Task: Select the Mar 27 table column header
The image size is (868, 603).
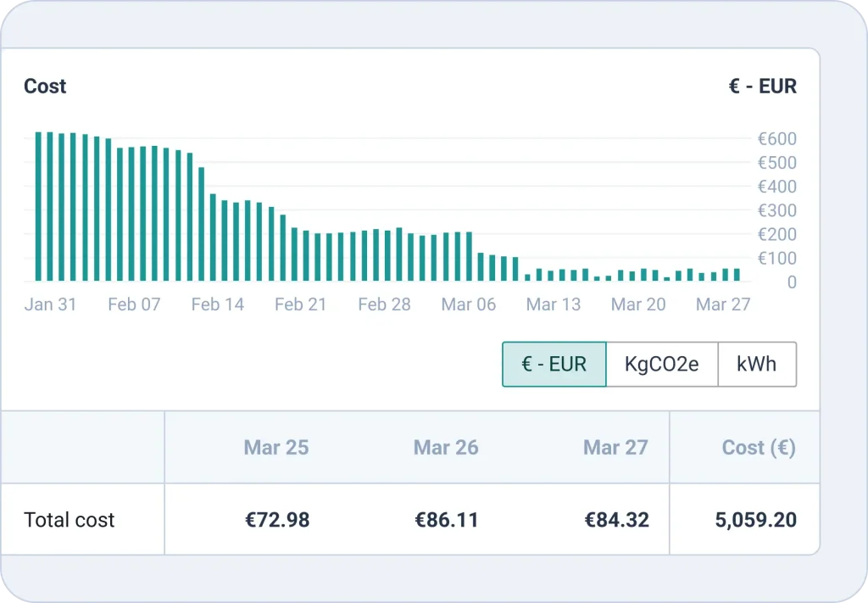Action: 615,448
